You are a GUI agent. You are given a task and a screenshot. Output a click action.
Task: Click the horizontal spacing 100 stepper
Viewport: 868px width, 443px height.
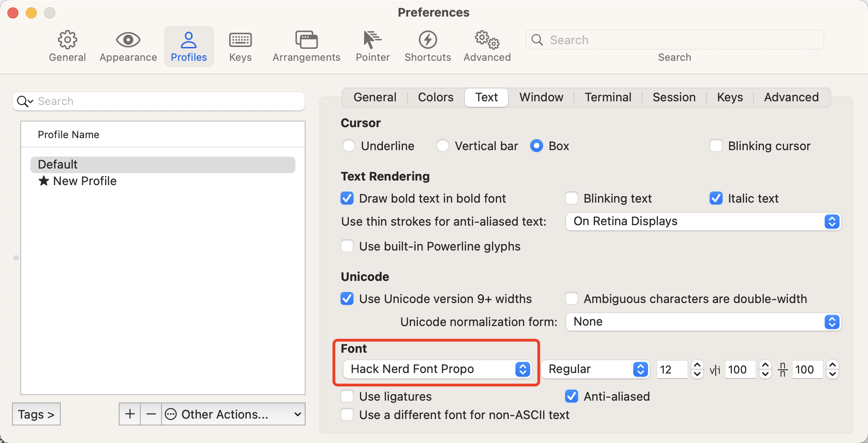pyautogui.click(x=765, y=369)
